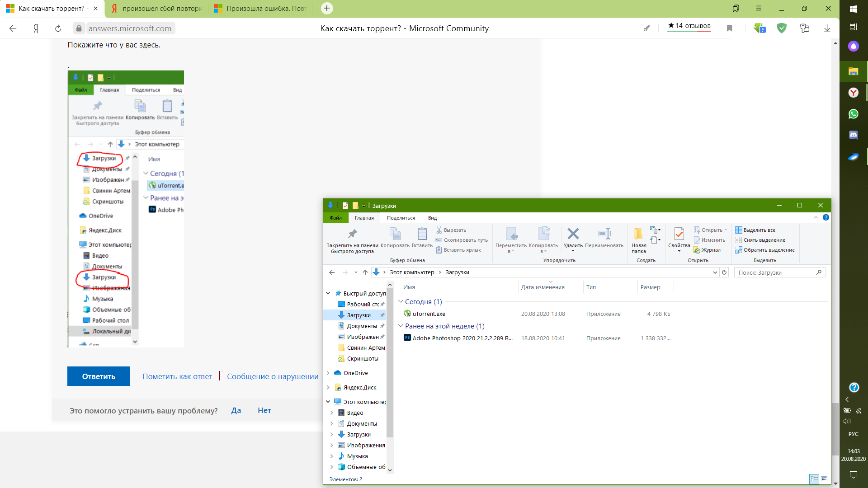Collapse the Explorer ribbon
868x488 pixels.
(816, 217)
